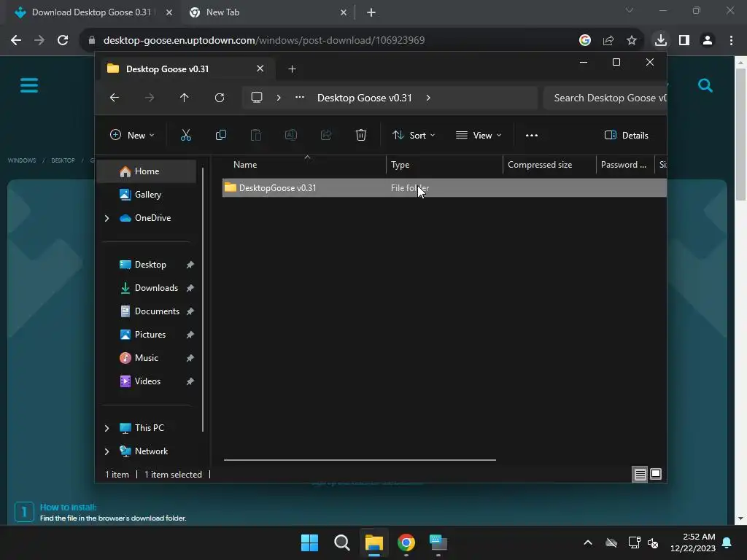Switch to large thumbnails view icon
Viewport: 747px width, 560px height.
(x=656, y=474)
